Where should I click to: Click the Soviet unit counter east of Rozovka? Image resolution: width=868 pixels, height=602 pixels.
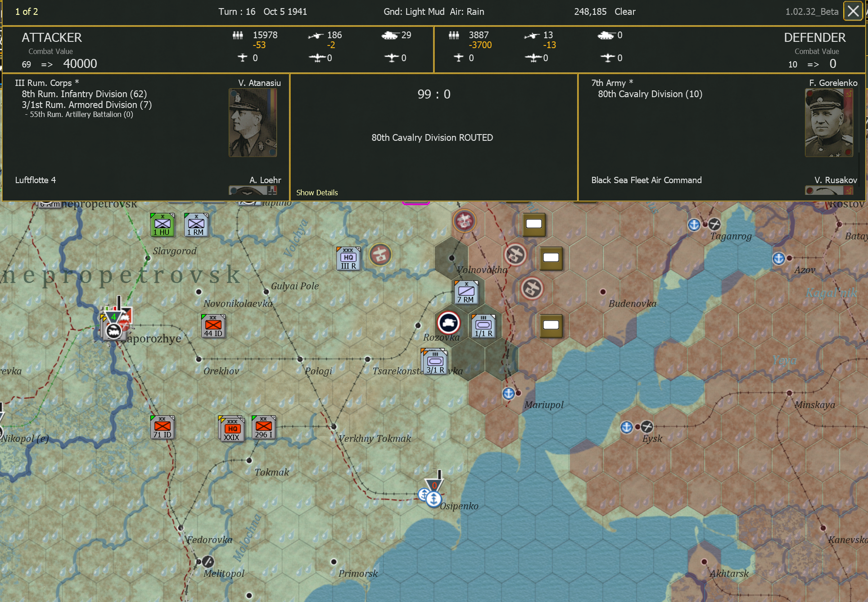tap(551, 326)
